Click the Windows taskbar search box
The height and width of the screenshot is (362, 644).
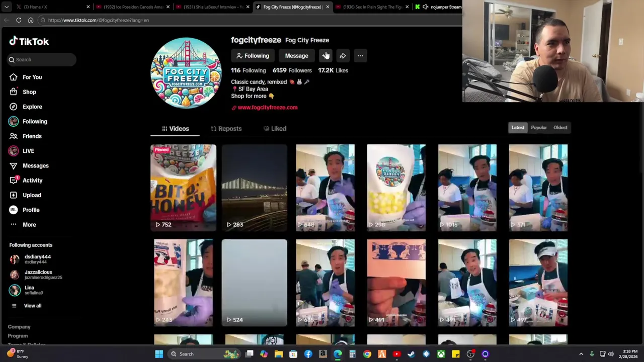[205, 354]
